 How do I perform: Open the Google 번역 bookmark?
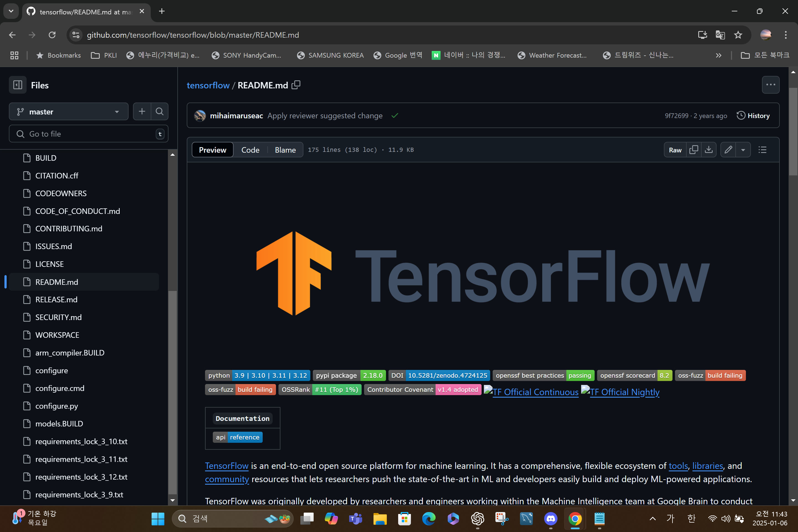pos(398,55)
